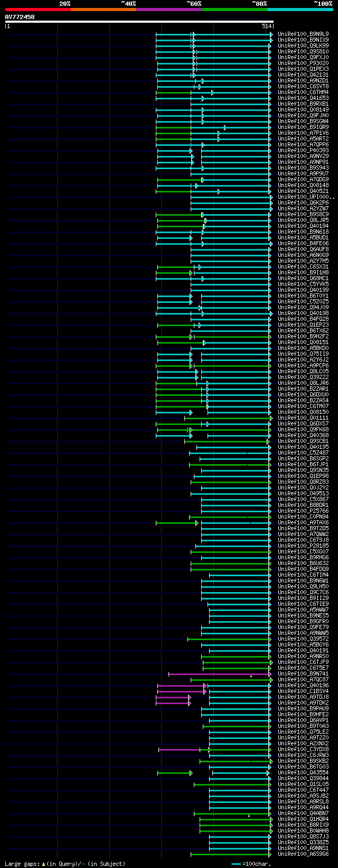Select the UniRef100_Q39222 label
Screen dimensions: 338x868
click(x=303, y=377)
